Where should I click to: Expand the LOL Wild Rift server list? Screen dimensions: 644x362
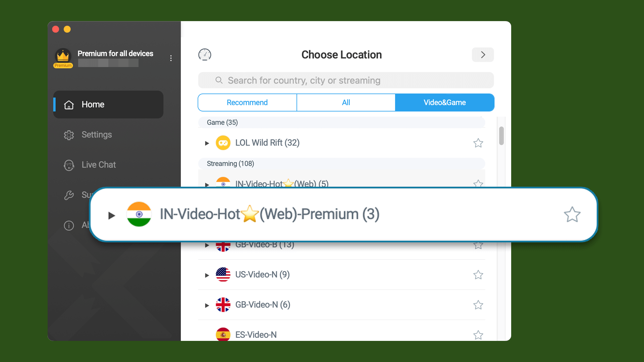207,143
